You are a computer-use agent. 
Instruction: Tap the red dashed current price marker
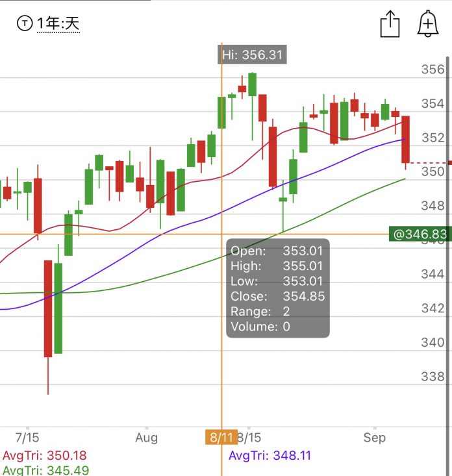point(429,162)
